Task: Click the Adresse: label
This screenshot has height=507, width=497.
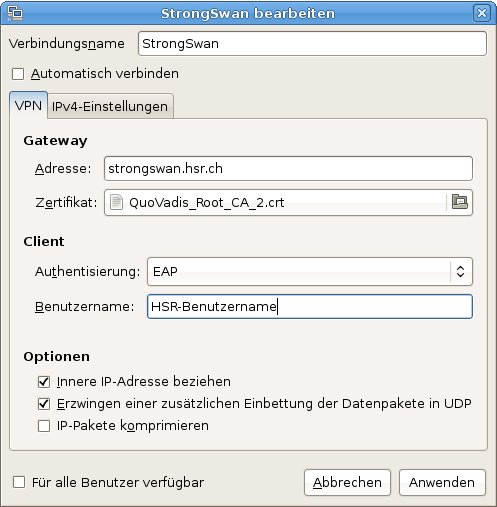Action: (x=63, y=169)
